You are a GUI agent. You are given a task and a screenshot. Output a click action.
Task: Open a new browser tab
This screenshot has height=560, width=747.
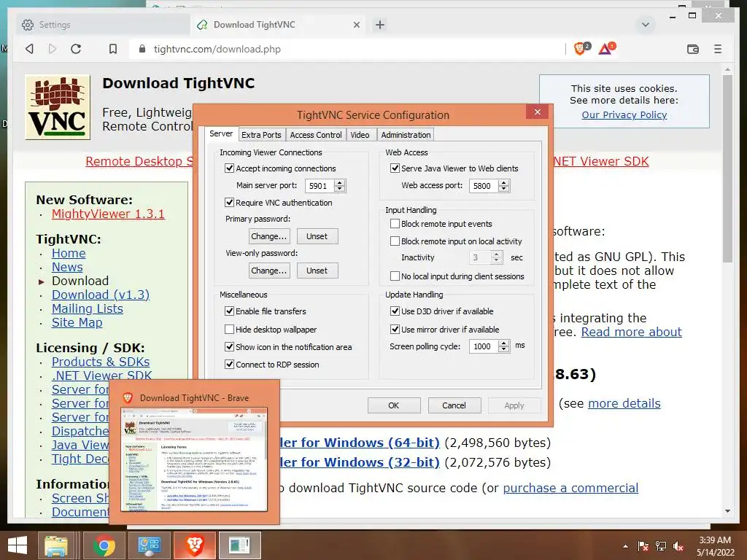point(379,25)
